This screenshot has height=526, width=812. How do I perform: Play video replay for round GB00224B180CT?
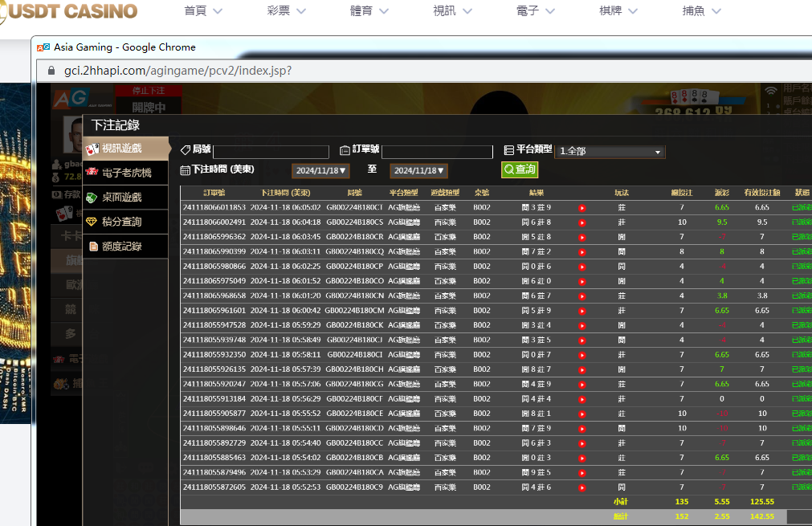(x=581, y=208)
